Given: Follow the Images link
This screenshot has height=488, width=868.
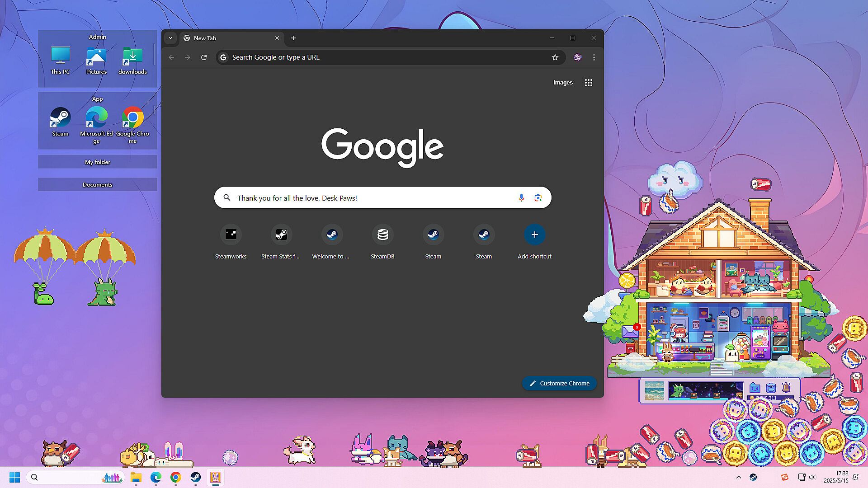Looking at the screenshot, I should coord(563,83).
